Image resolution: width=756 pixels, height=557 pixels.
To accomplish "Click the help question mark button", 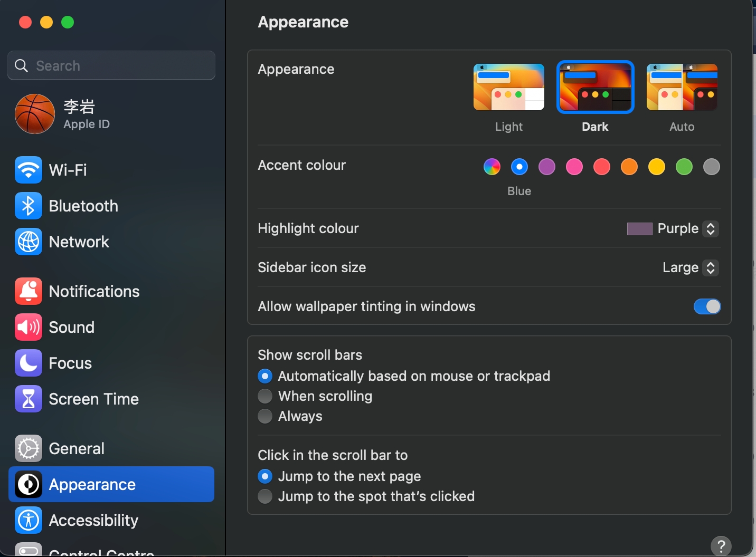I will click(x=721, y=546).
